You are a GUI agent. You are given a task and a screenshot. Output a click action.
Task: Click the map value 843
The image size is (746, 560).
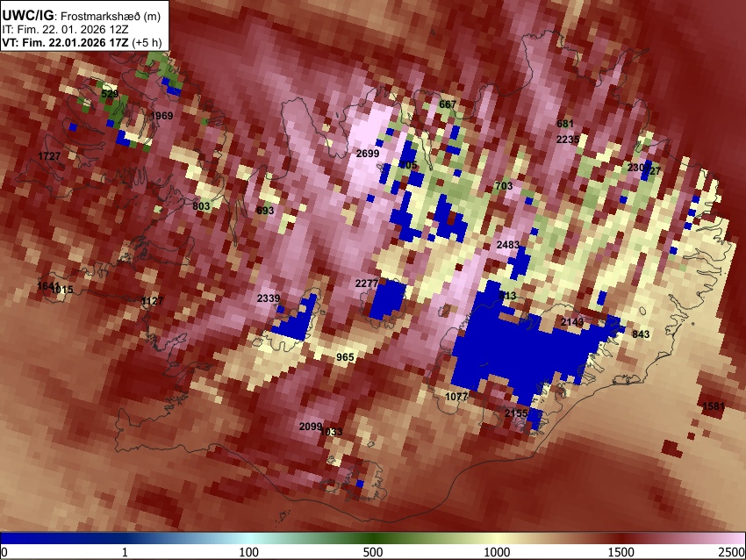641,334
